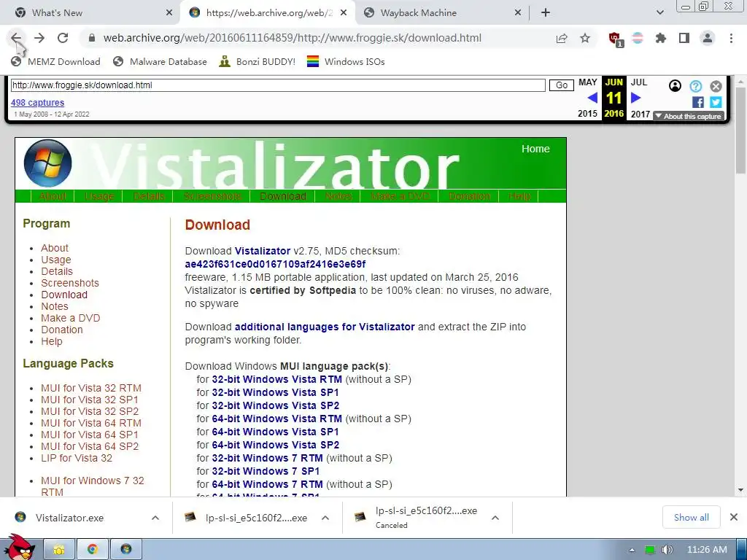This screenshot has width=747, height=560.
Task: Open Wayback user account icon
Action: coord(675,86)
